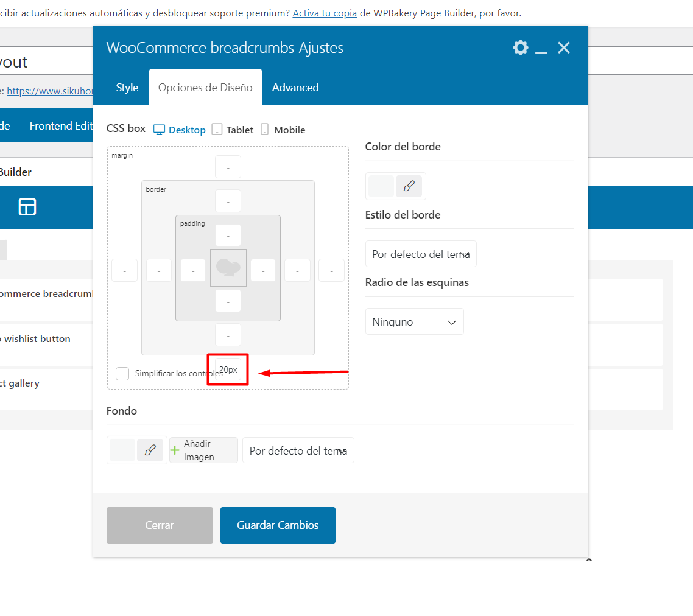
Task: Click the element preview thumbnail in CSS box
Action: (x=228, y=268)
